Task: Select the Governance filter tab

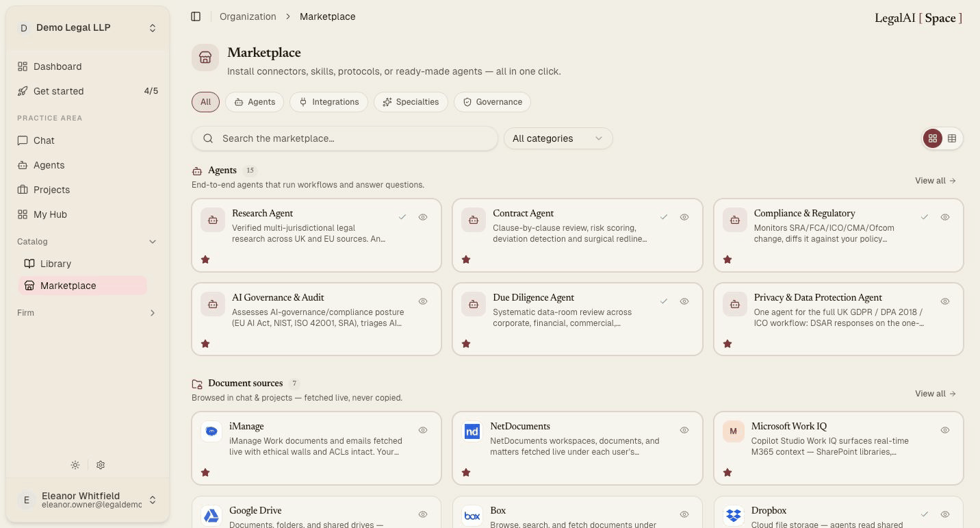Action: pos(493,102)
